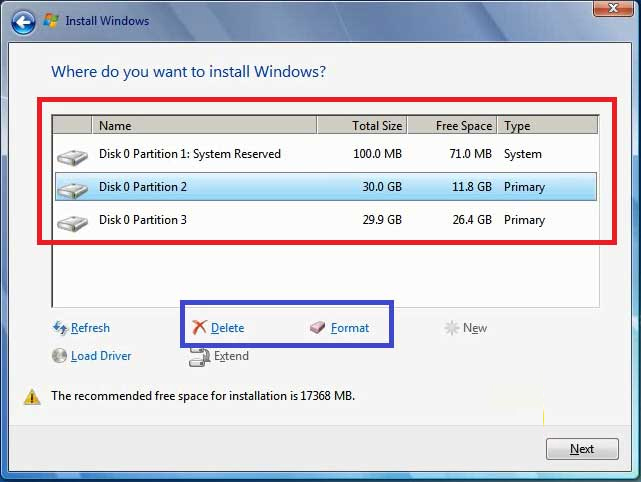Click the New partition star icon

pyautogui.click(x=452, y=328)
